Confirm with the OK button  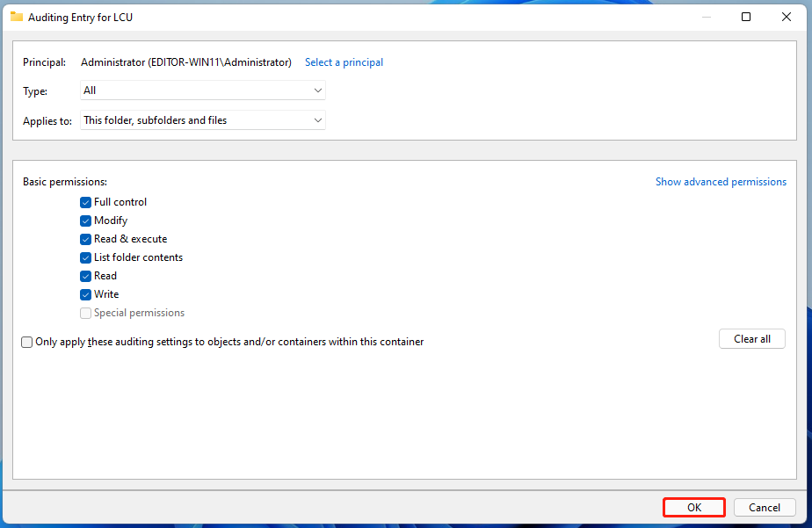(x=694, y=507)
